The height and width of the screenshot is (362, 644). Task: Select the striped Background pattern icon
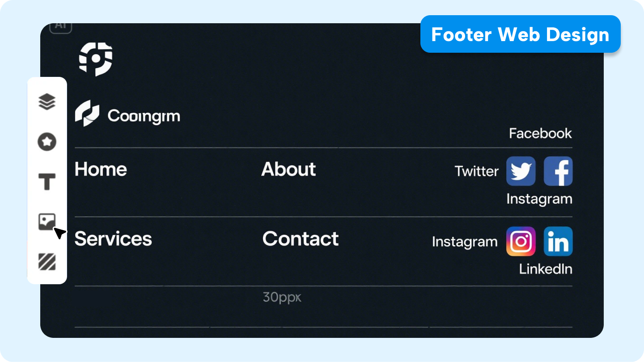click(47, 261)
